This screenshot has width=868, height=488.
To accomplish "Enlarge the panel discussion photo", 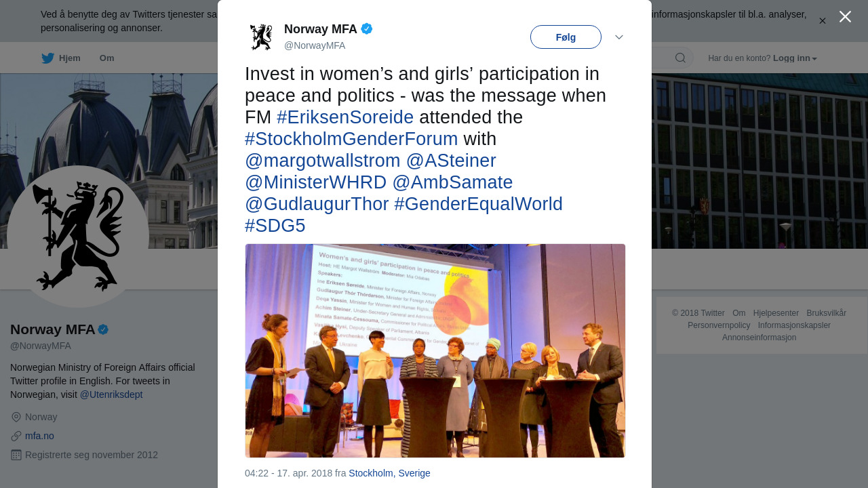I will coord(435,350).
